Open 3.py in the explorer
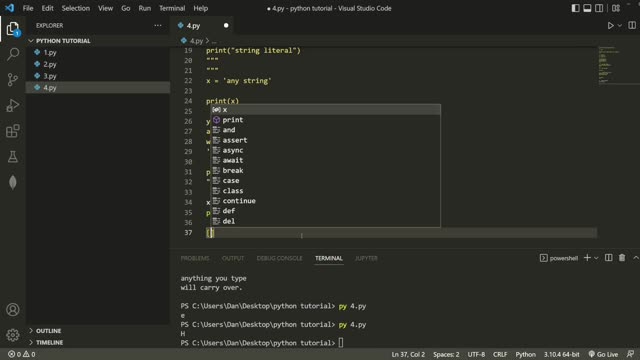The height and width of the screenshot is (360, 640). (98, 76)
